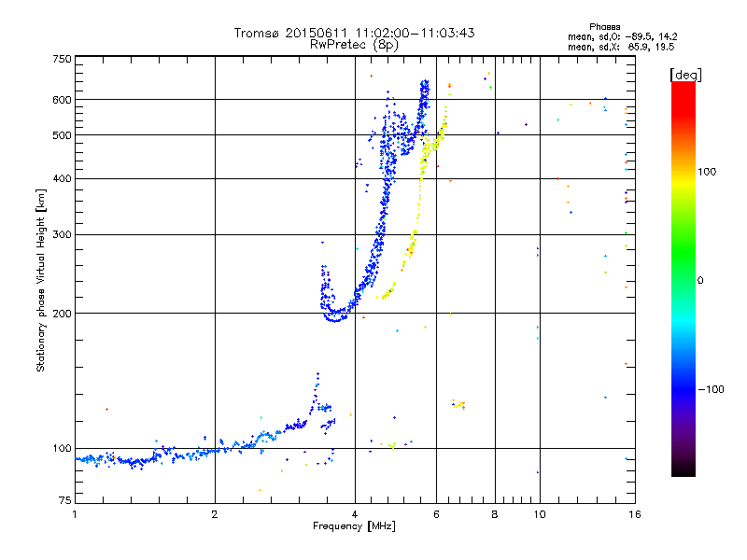Viewport: 747px width, 560px height.
Task: Click the y-axis tick label "600"
Action: pyautogui.click(x=62, y=100)
